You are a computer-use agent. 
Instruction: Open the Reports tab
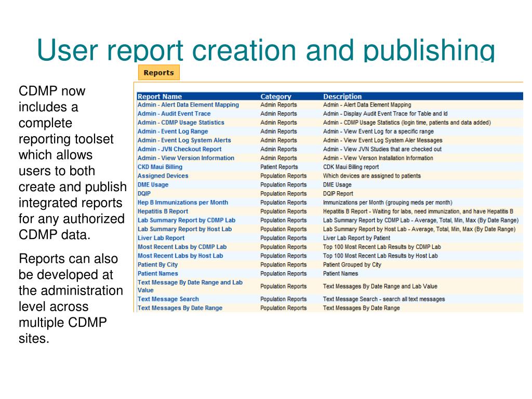159,73
